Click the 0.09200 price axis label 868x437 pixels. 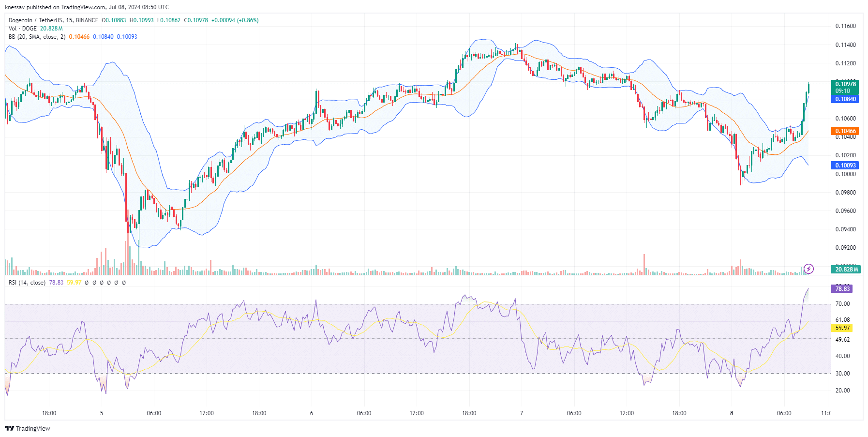[846, 248]
